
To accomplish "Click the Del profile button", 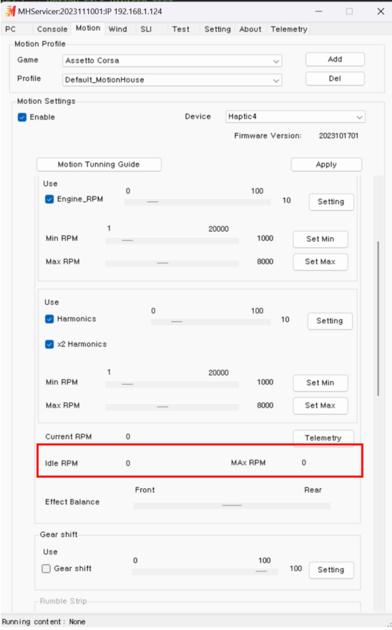I will [x=335, y=79].
